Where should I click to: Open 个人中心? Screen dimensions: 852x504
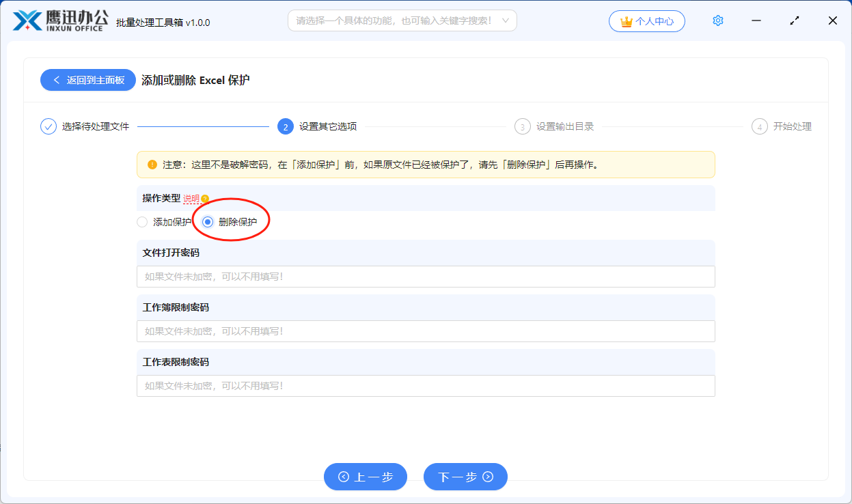[646, 21]
